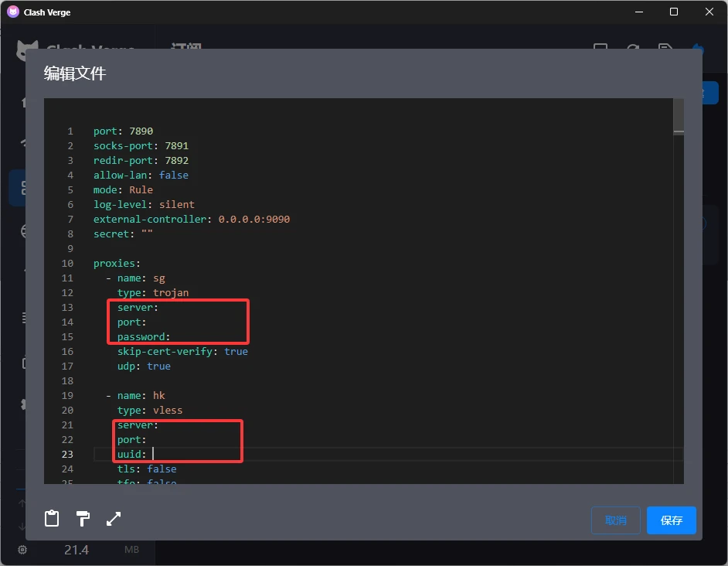Click the Clash Verge cat icon in title bar
This screenshot has width=728, height=566.
coord(12,12)
